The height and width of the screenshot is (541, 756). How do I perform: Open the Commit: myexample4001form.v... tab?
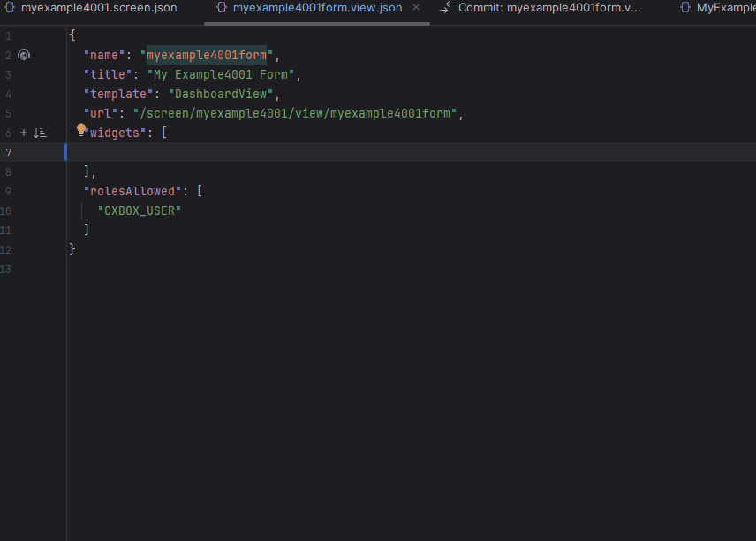point(549,8)
